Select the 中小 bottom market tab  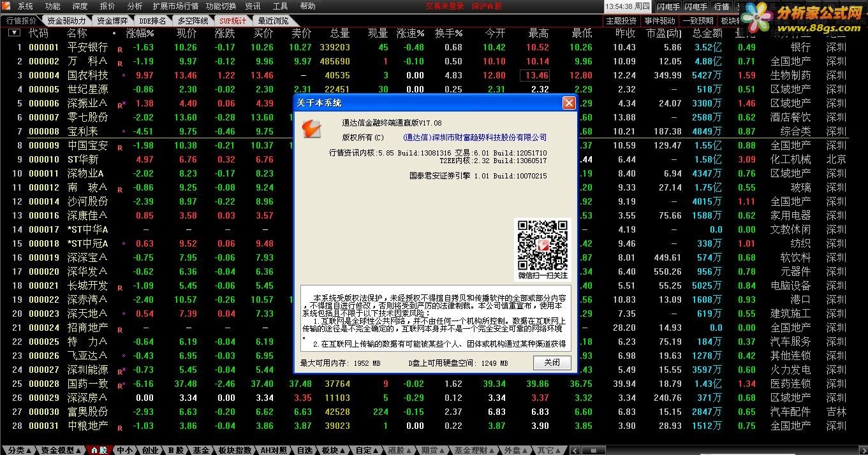pos(124,450)
